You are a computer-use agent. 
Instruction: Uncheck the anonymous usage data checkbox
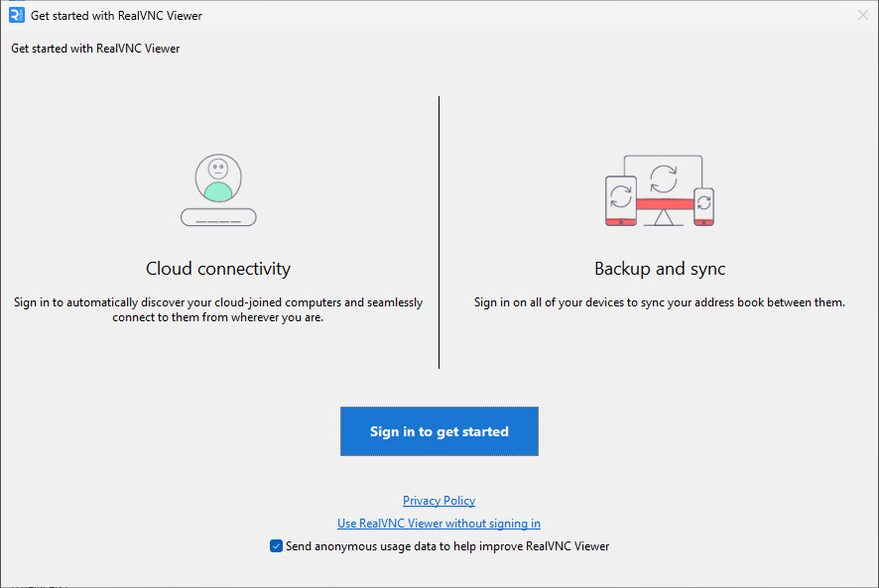click(276, 546)
